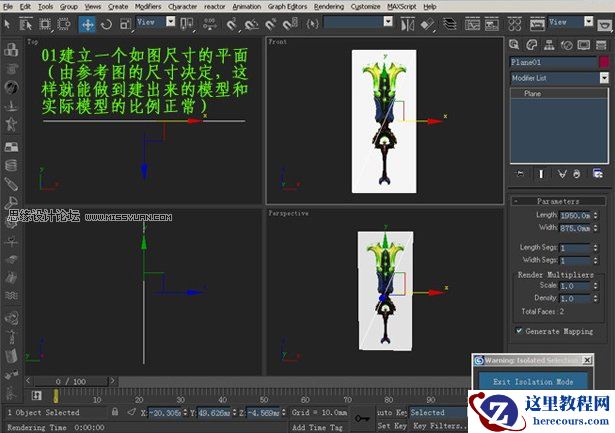This screenshot has width=615, height=433.
Task: Open Curve Editor from toolbar
Action: click(472, 24)
